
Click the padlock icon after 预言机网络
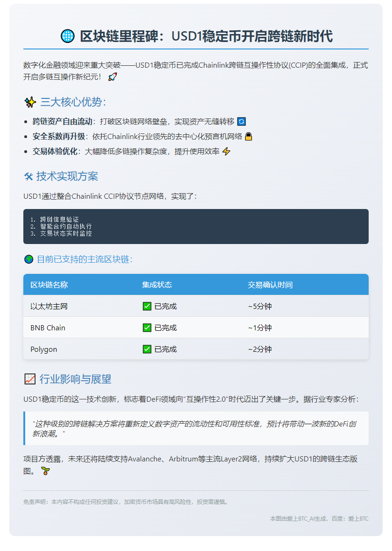249,136
